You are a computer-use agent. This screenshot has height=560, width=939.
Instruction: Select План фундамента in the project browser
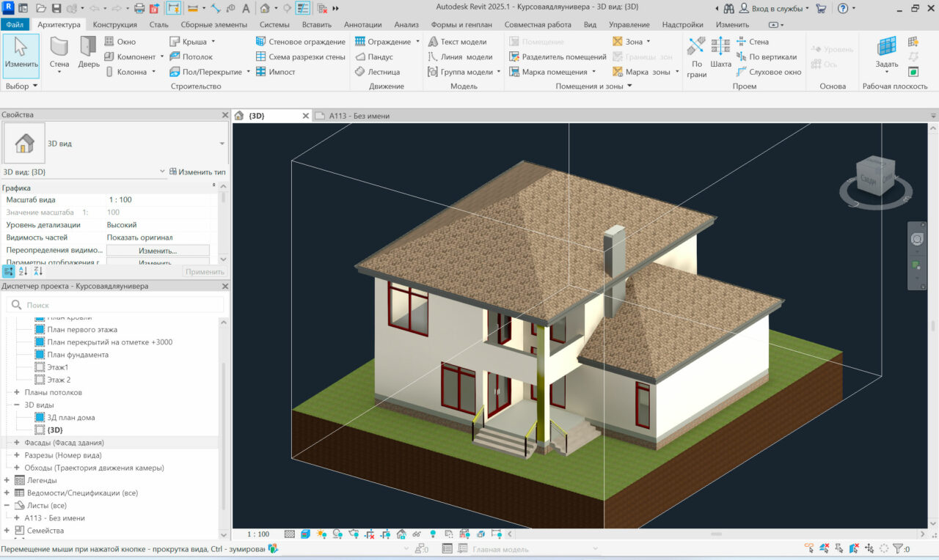(x=78, y=355)
